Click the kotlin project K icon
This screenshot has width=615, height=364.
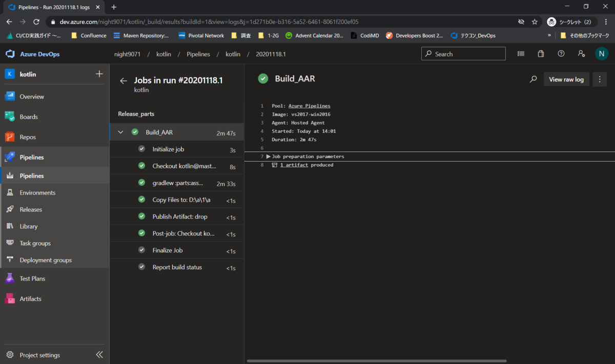[10, 74]
